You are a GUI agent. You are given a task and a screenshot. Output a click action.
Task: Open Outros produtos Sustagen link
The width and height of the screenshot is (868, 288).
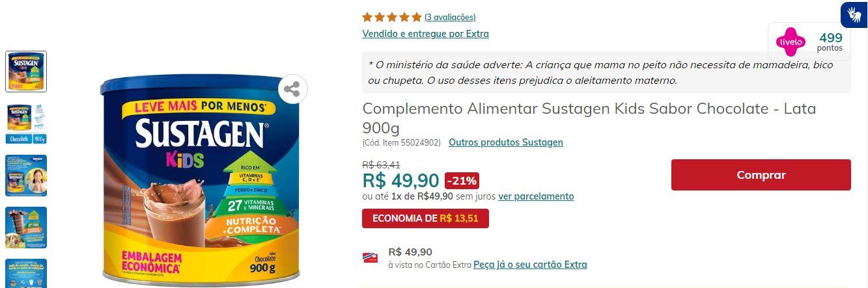coord(506,142)
